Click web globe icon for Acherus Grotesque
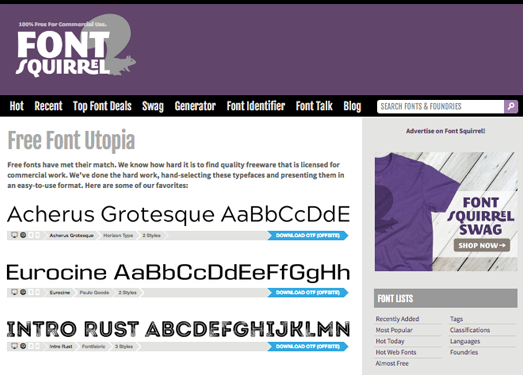Screen dimensions: 523x375 pos(23,235)
